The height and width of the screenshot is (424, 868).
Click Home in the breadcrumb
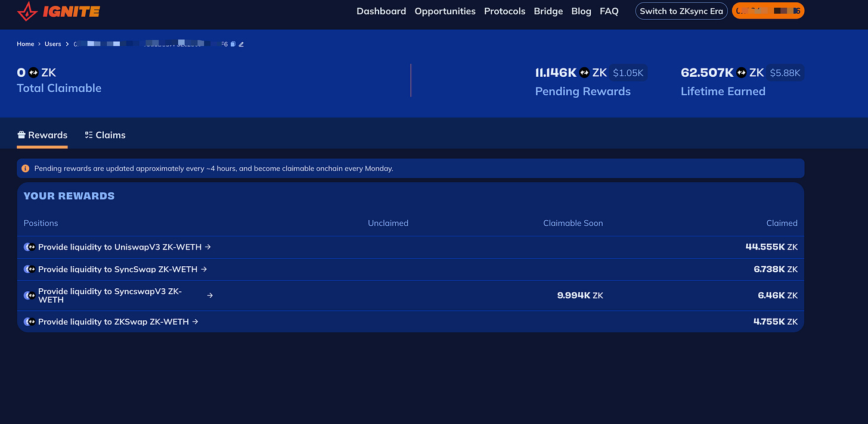pyautogui.click(x=26, y=44)
